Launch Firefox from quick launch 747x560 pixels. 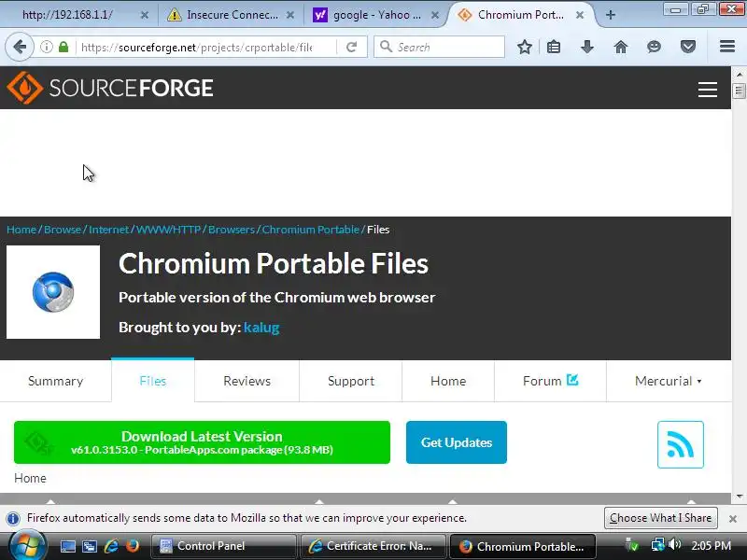coord(133,546)
